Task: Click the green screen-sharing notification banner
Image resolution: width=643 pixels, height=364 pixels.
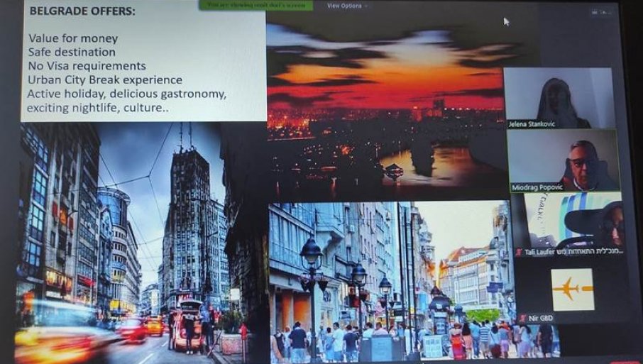Action: 255,6
